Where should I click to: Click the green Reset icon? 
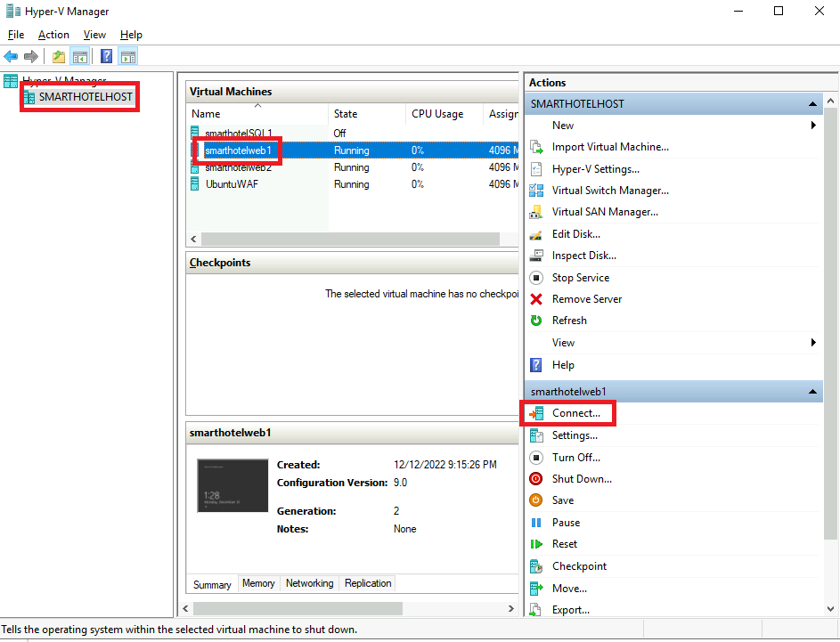[x=535, y=544]
